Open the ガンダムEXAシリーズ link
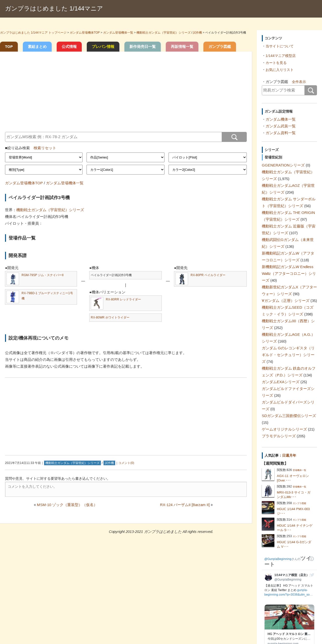322x644 pixels. coord(280,382)
